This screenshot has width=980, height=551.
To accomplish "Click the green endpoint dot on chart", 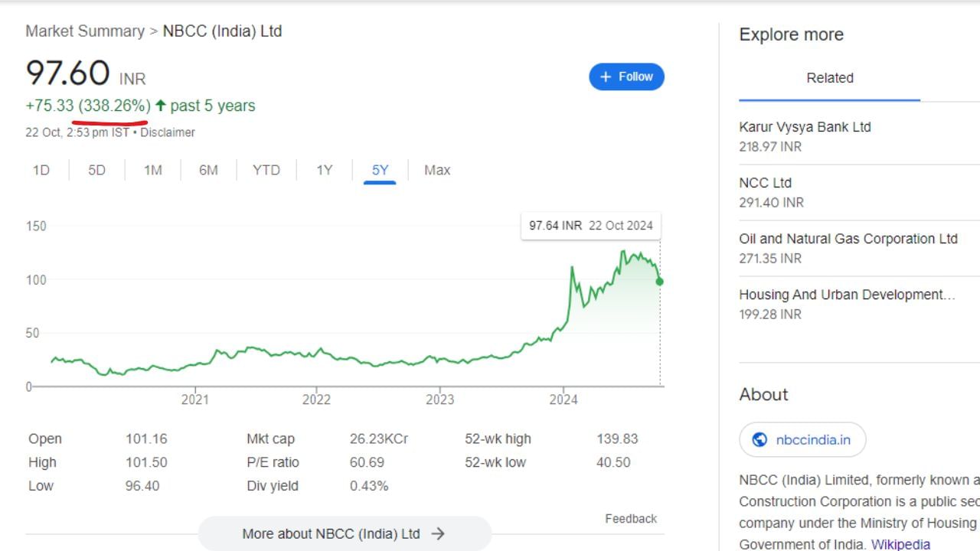I will 660,282.
